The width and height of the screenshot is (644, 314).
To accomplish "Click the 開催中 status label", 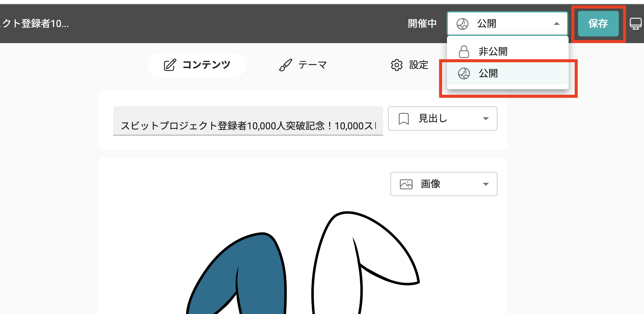I will pos(422,24).
